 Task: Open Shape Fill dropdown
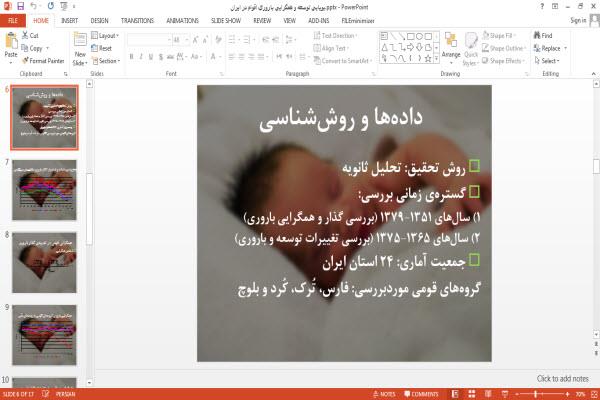tap(499, 36)
